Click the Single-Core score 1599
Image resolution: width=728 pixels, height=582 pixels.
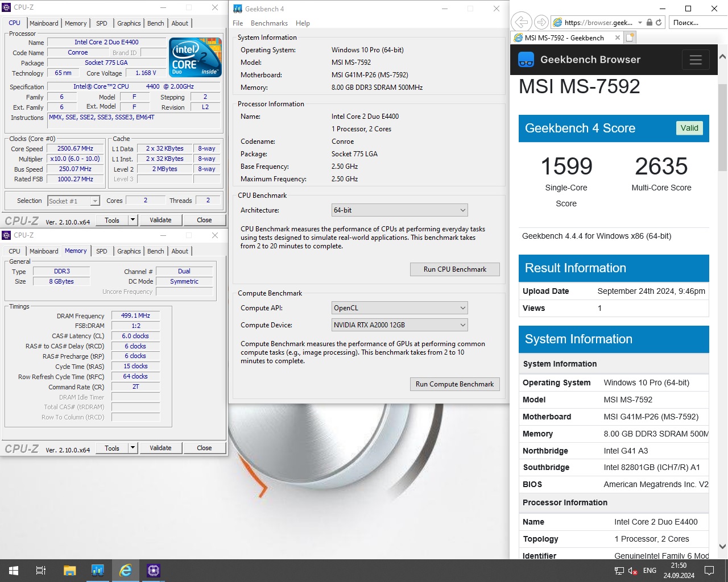click(x=566, y=167)
